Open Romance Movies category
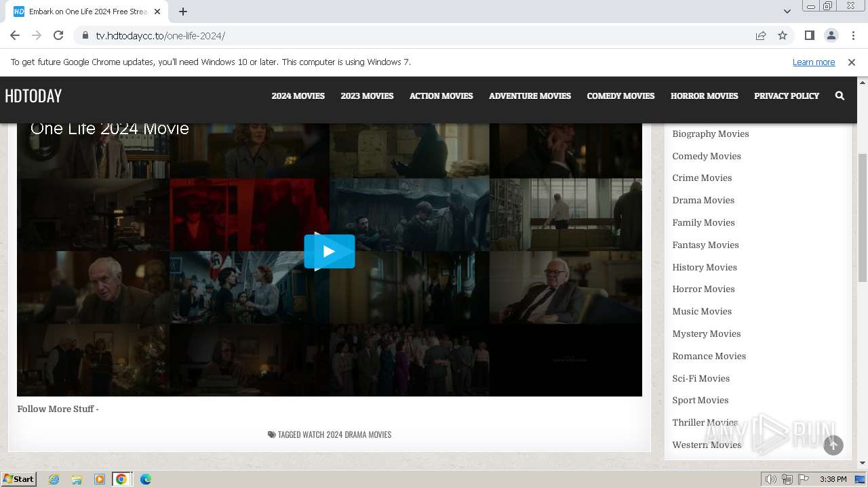Image resolution: width=868 pixels, height=488 pixels. pos(709,356)
